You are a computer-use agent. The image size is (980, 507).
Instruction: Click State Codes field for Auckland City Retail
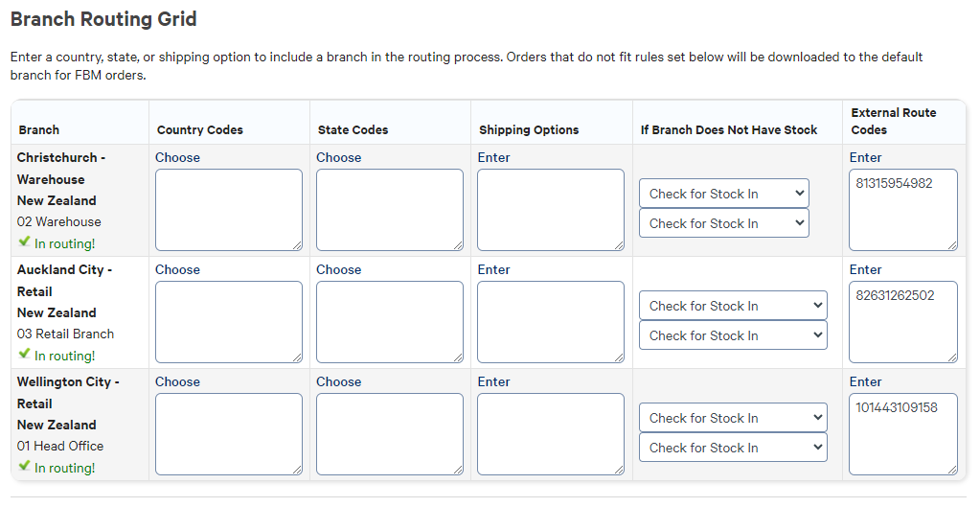[389, 322]
